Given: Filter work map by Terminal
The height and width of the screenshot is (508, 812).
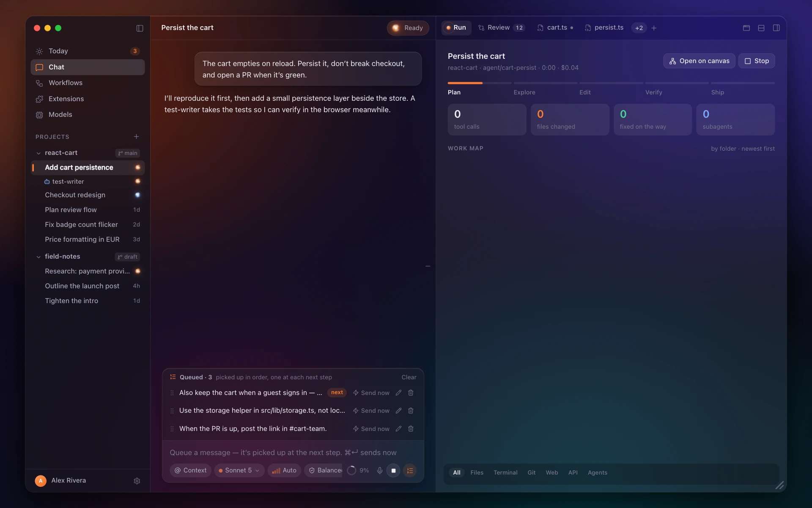Looking at the screenshot, I should (x=505, y=472).
